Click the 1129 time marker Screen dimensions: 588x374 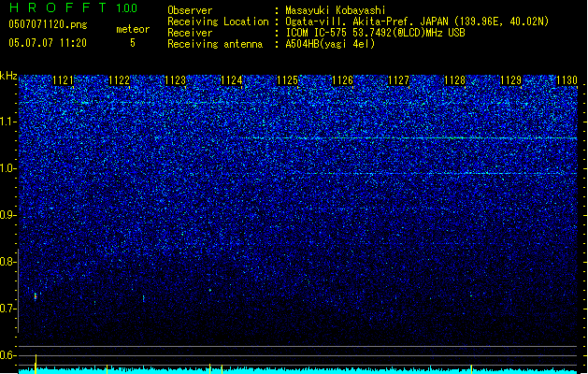510,80
